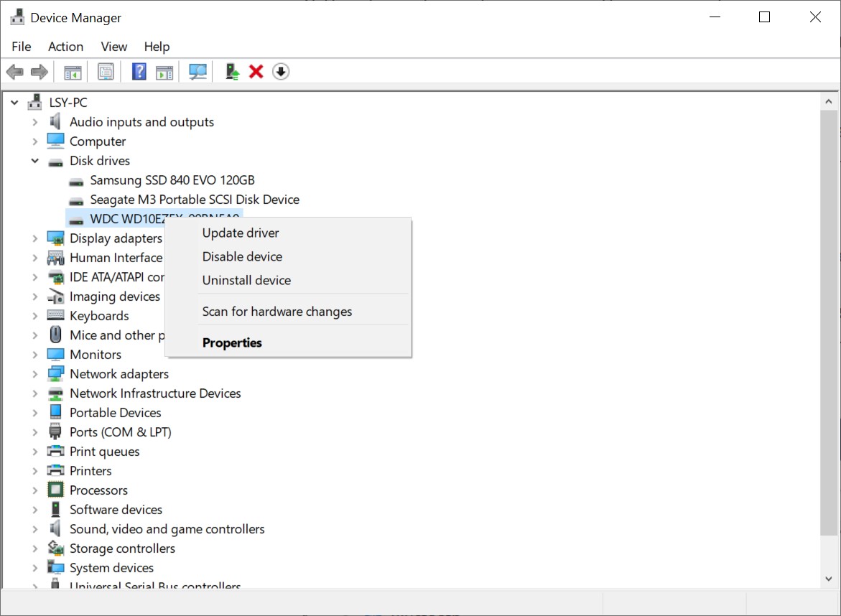Click the Properties toolbar icon
Image resolution: width=841 pixels, height=616 pixels.
106,72
